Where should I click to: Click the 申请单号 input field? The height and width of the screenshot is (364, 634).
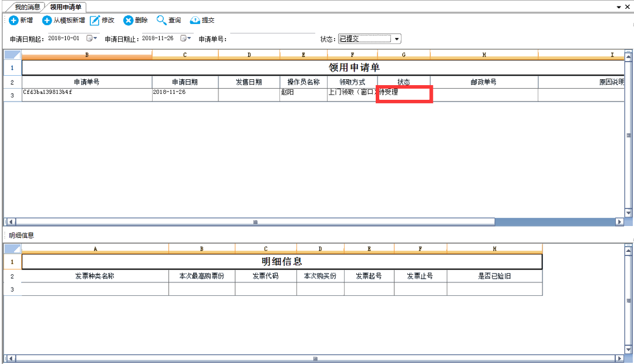(x=272, y=39)
